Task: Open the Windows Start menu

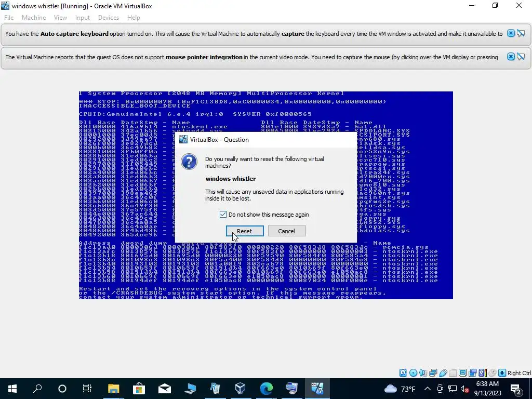Action: [12, 389]
